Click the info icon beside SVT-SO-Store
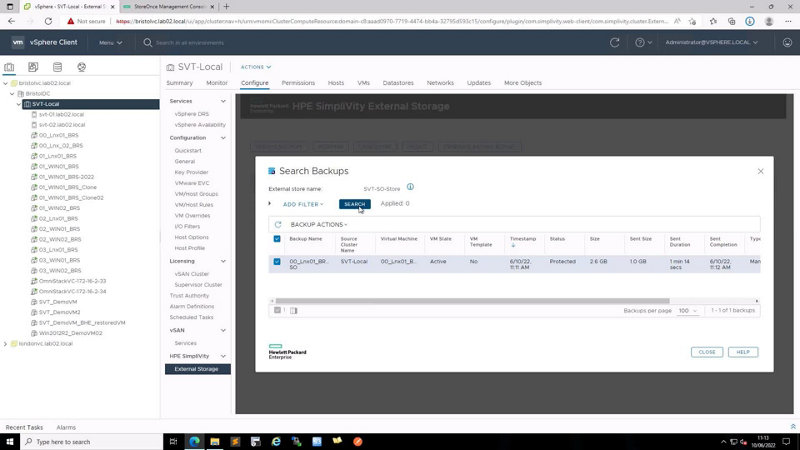800x450 pixels. 410,187
